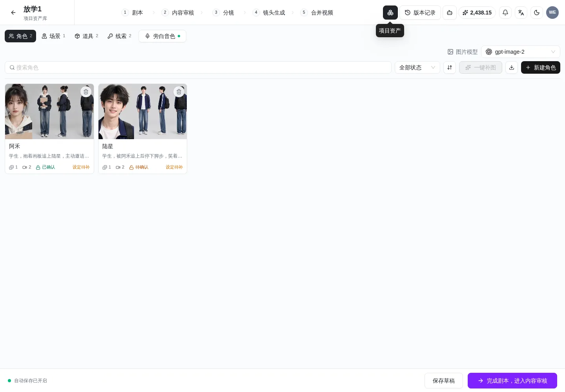
Task: Open the 项目资产 assets icon button
Action: point(390,13)
